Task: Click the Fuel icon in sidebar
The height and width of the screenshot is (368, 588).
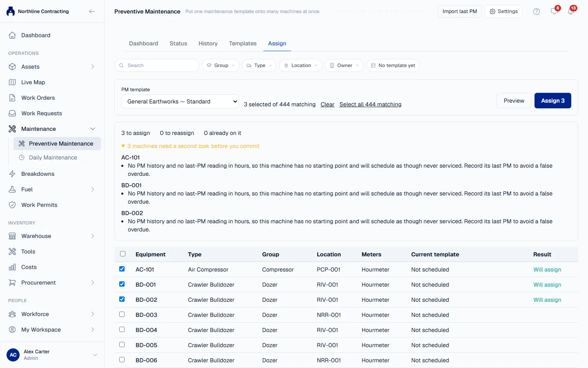Action: pyautogui.click(x=12, y=189)
